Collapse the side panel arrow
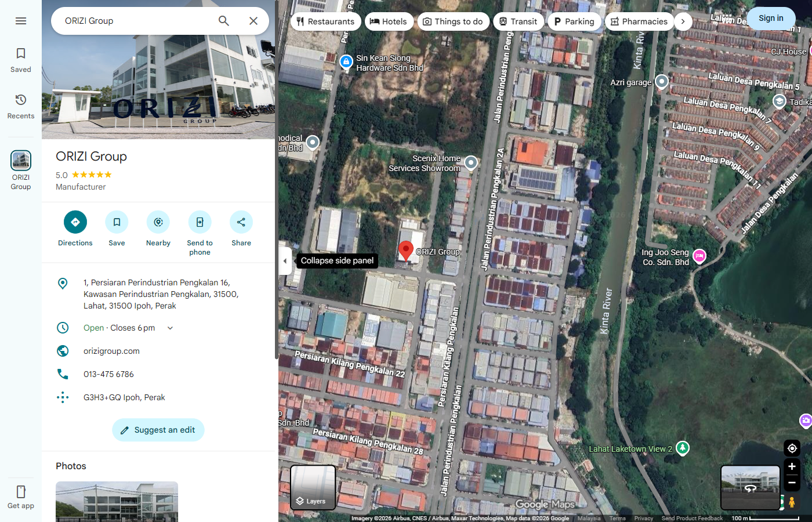Image resolution: width=812 pixels, height=522 pixels. point(285,261)
